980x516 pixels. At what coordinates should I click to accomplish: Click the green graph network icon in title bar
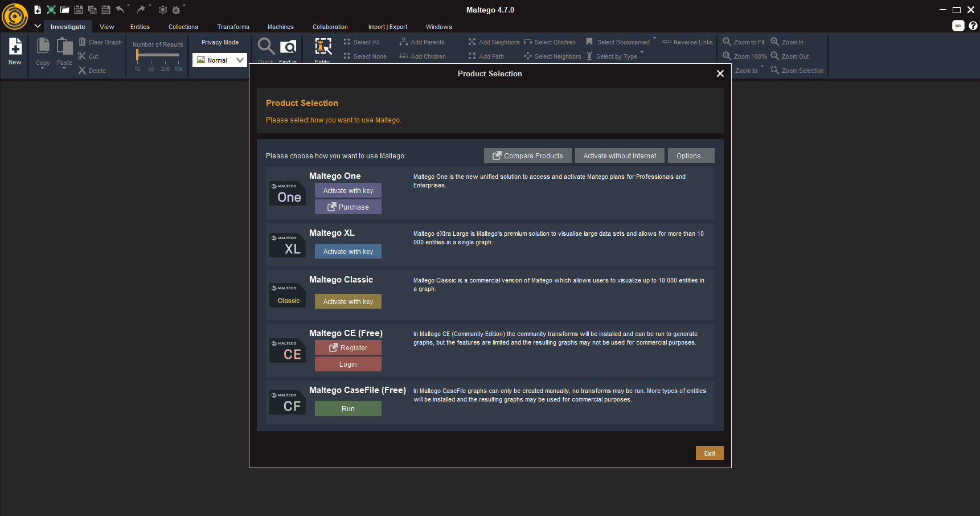pos(51,10)
